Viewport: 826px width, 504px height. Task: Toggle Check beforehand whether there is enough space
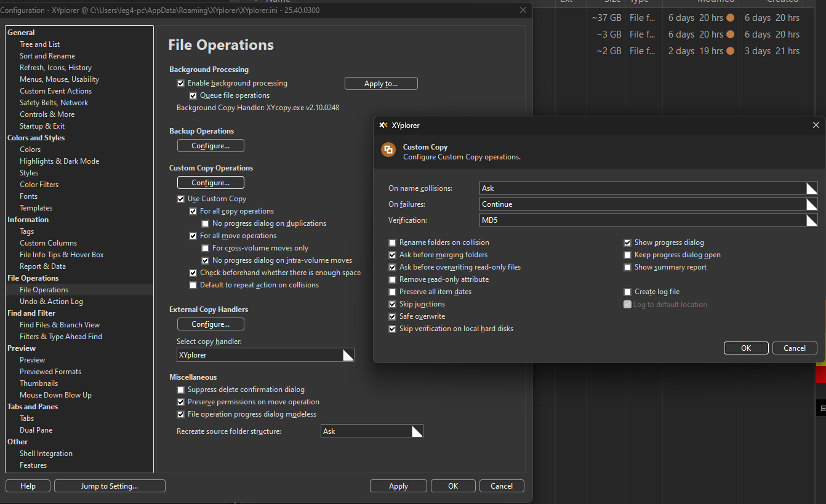(193, 273)
